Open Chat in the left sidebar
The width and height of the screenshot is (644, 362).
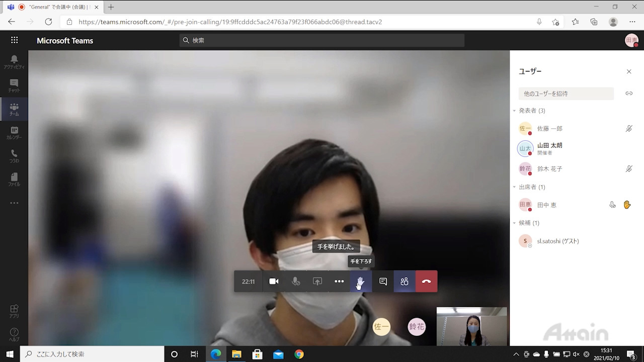[14, 85]
